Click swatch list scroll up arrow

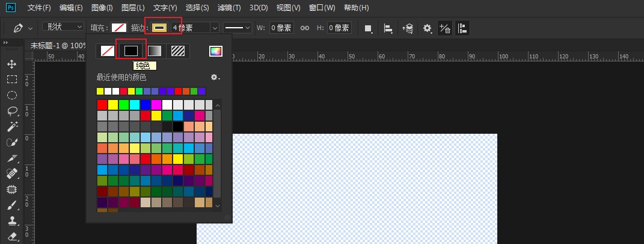click(x=218, y=106)
